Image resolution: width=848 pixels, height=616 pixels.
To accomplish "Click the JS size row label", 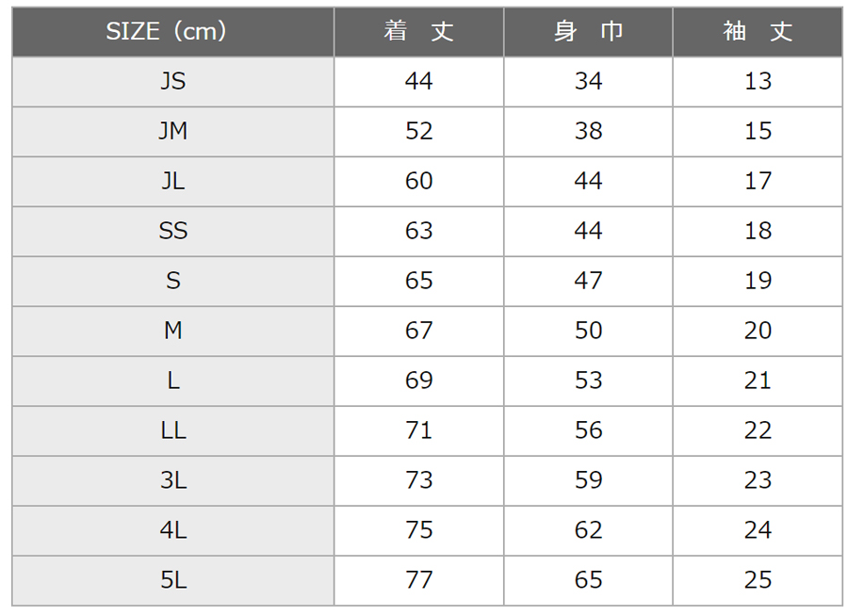I will click(x=173, y=82).
